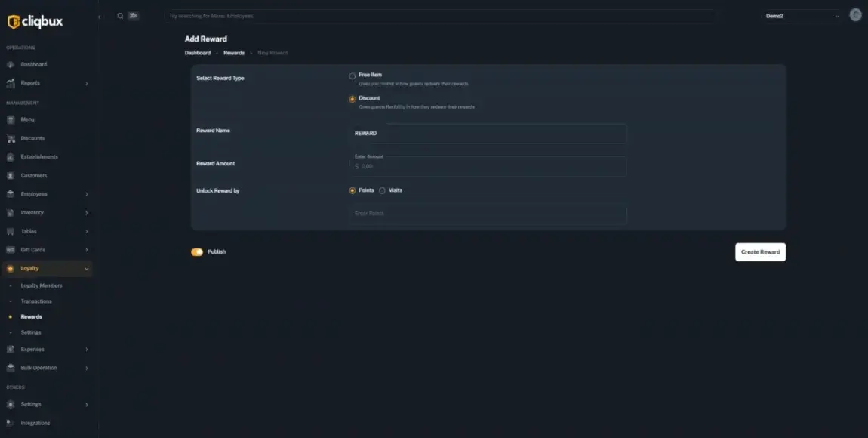Expand the Bulk Operation submenu chevron
Viewport: 868px width, 438px height.
click(86, 369)
